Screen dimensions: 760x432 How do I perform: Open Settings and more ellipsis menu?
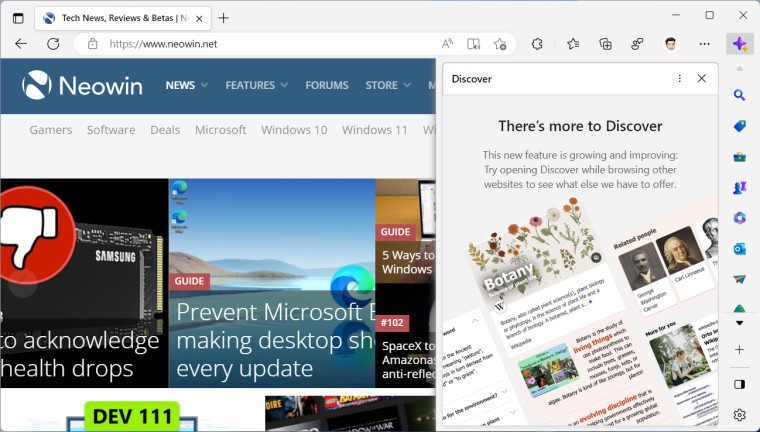(705, 44)
